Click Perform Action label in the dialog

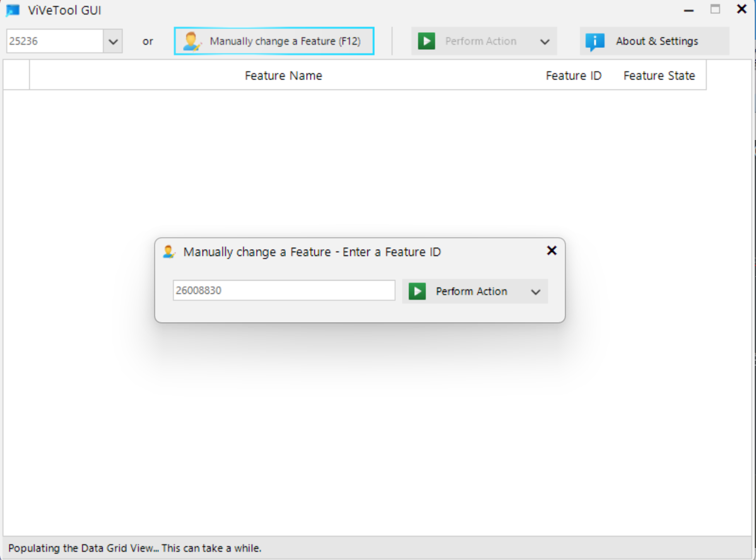471,291
